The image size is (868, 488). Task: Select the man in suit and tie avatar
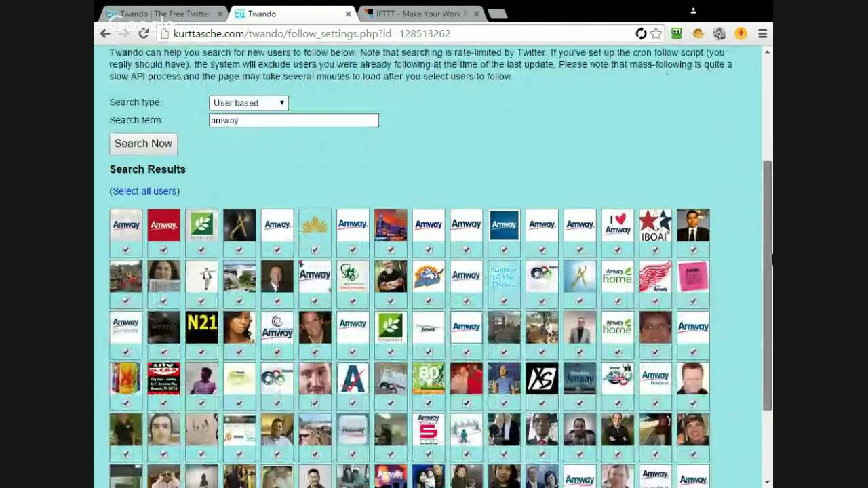tap(693, 225)
